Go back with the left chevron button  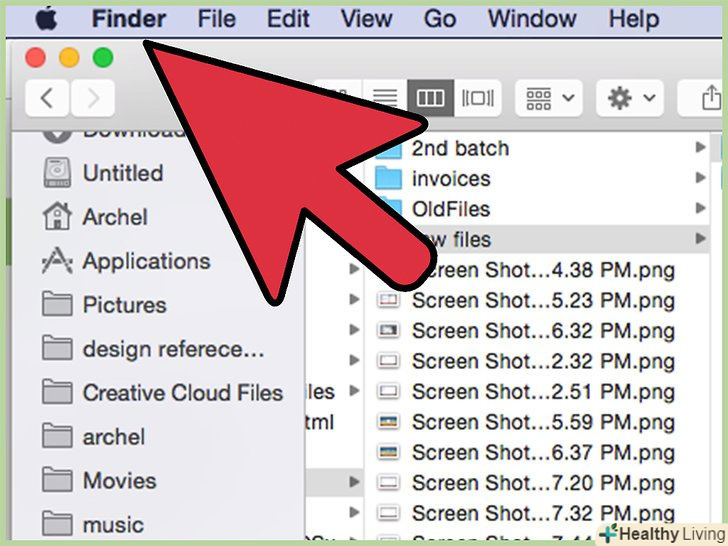[x=47, y=98]
